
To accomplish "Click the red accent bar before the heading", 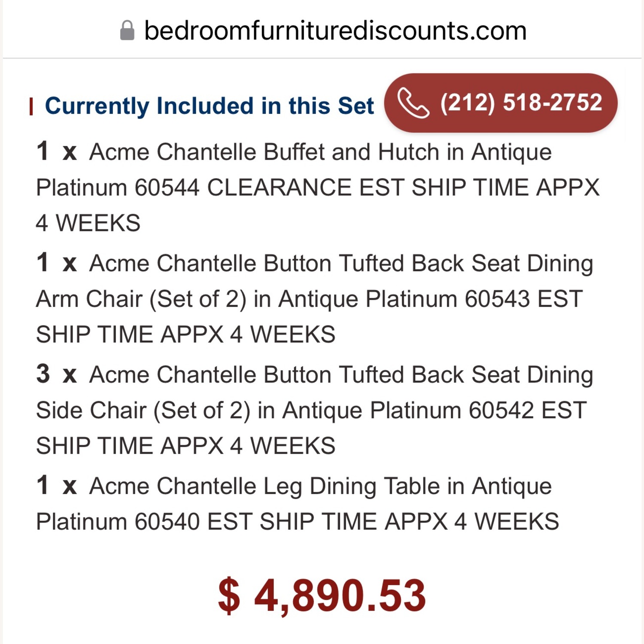I will [33, 105].
